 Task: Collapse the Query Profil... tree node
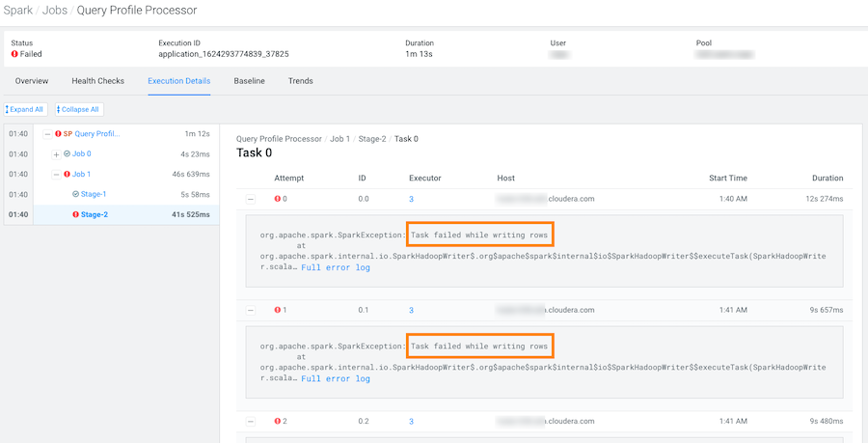pyautogui.click(x=47, y=134)
